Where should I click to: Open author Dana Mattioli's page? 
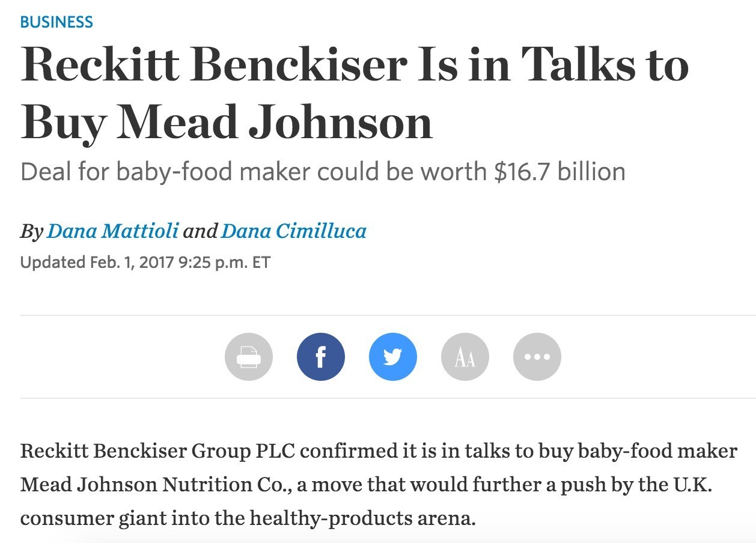click(x=112, y=231)
